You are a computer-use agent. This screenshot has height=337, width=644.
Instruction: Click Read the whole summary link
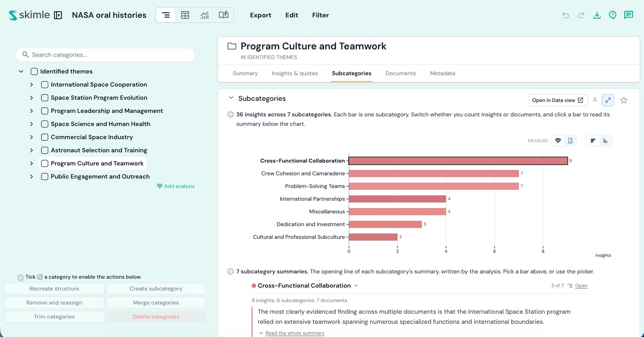click(295, 333)
